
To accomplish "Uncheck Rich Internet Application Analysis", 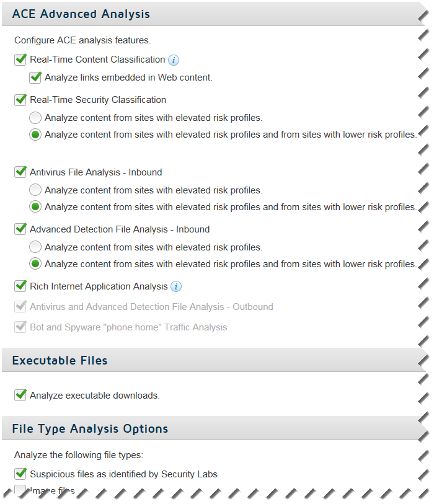I will click(x=20, y=286).
